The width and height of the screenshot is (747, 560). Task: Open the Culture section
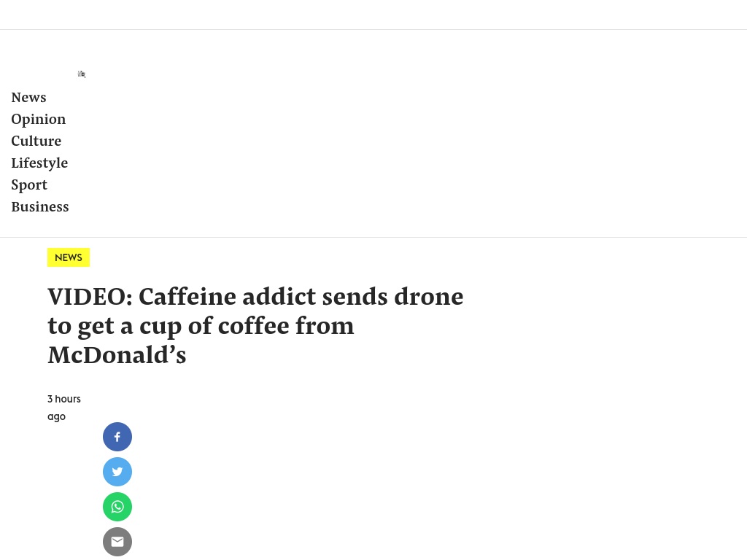(36, 141)
